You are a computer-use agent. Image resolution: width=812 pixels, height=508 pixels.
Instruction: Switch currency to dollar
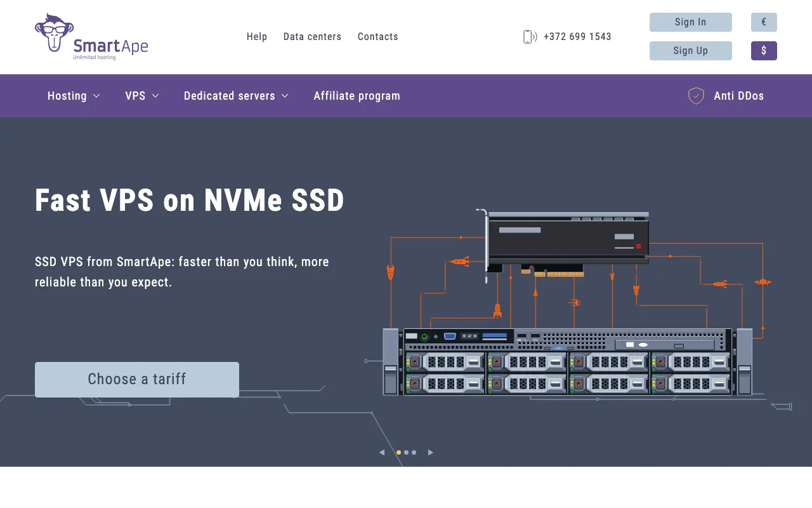point(764,51)
